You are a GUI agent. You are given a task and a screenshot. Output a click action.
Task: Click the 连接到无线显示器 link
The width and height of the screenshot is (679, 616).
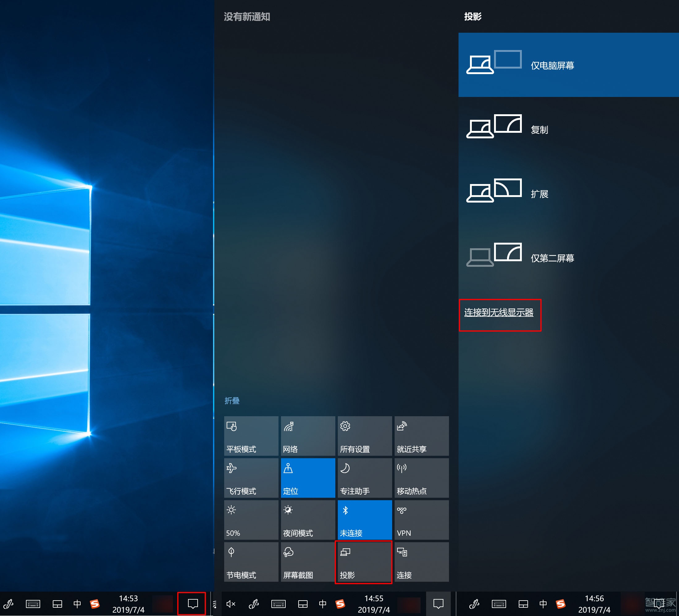[498, 312]
